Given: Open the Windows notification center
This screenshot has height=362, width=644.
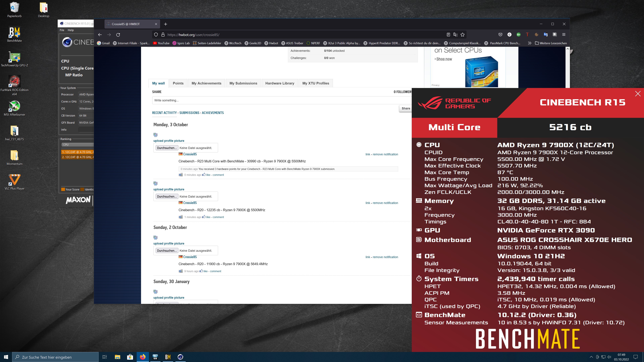Looking at the screenshot, I should click(x=636, y=357).
